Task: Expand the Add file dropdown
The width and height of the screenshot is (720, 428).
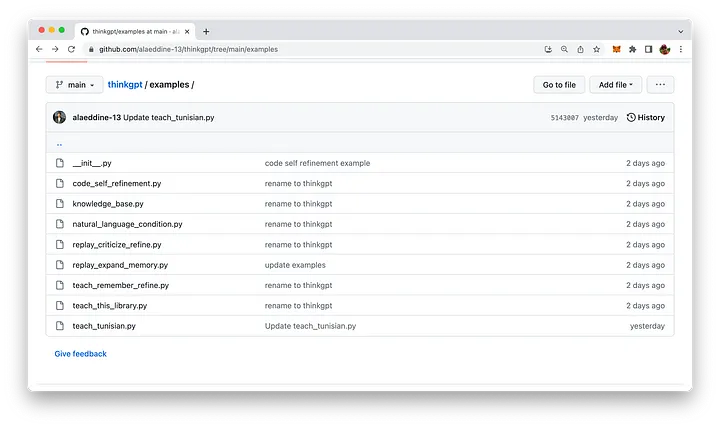Action: [615, 85]
